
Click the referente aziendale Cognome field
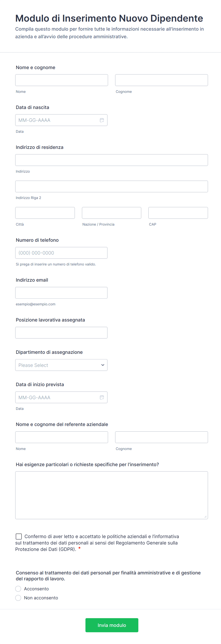tap(161, 437)
